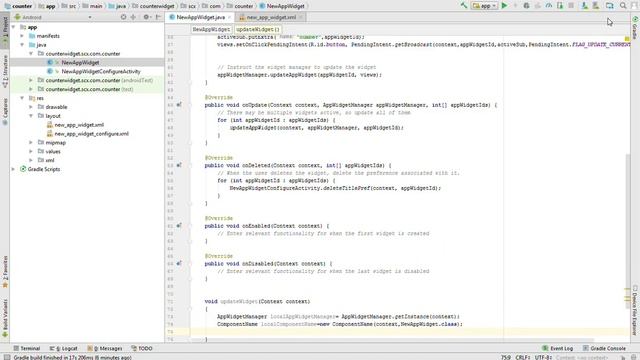The width and height of the screenshot is (640, 360).
Task: Click override gutter icon beside onUpdate method
Action: pos(179,105)
